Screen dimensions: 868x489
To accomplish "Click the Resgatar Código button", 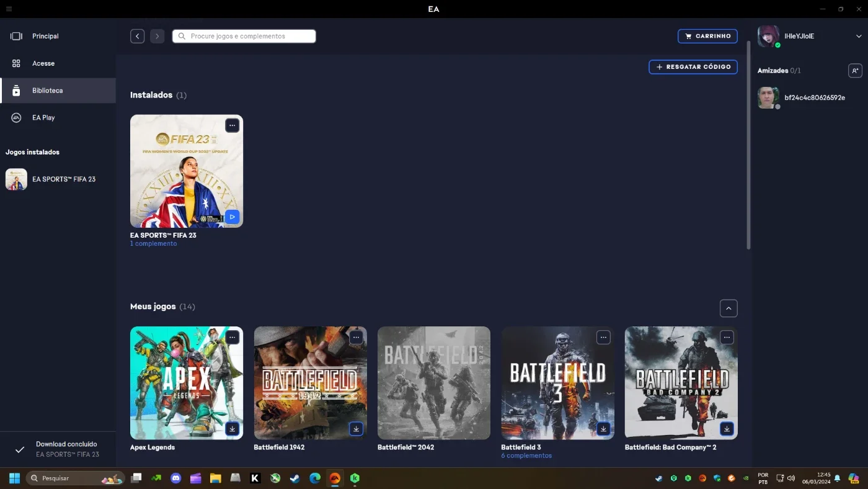I will pyautogui.click(x=693, y=67).
